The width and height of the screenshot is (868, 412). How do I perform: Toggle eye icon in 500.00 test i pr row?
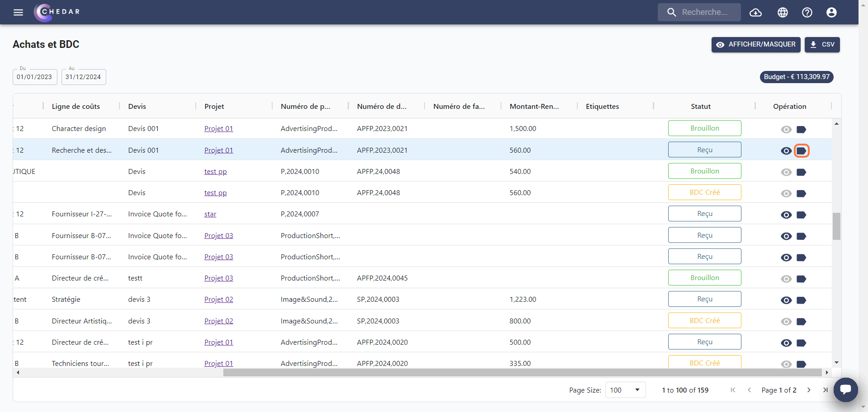pyautogui.click(x=786, y=343)
